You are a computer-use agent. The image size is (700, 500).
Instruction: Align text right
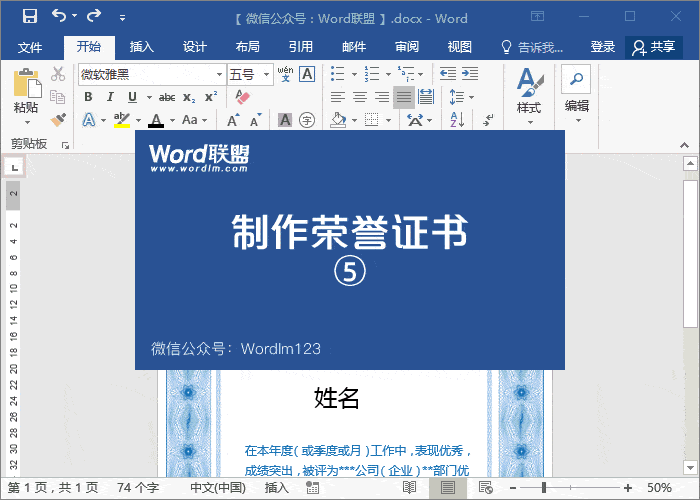click(x=382, y=97)
